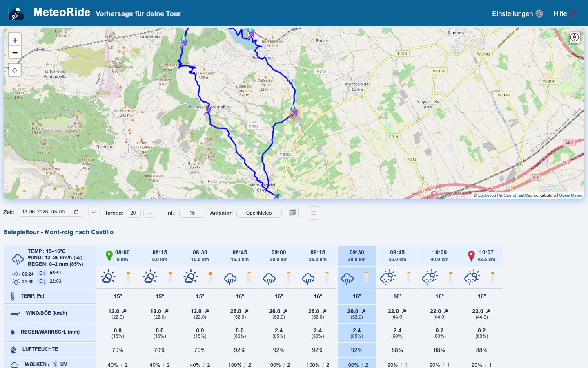Click the Int. interval field

[192, 213]
